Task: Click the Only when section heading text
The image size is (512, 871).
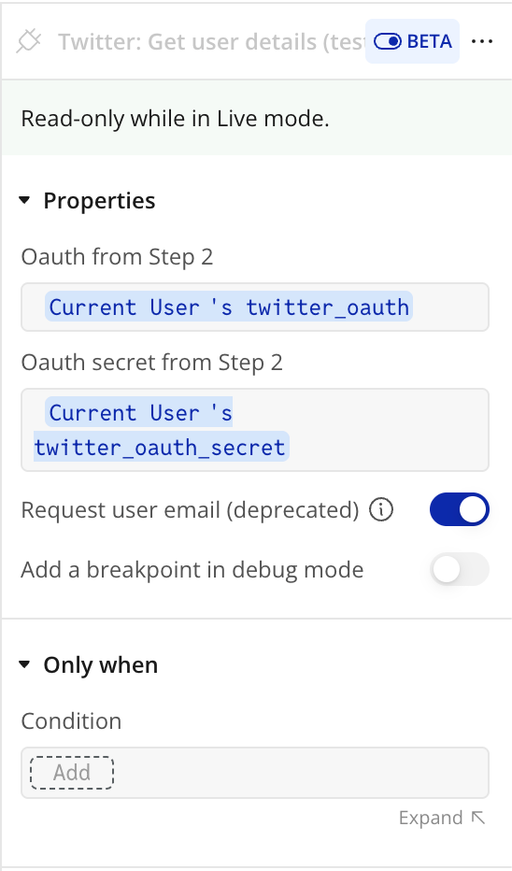Action: coord(101,665)
